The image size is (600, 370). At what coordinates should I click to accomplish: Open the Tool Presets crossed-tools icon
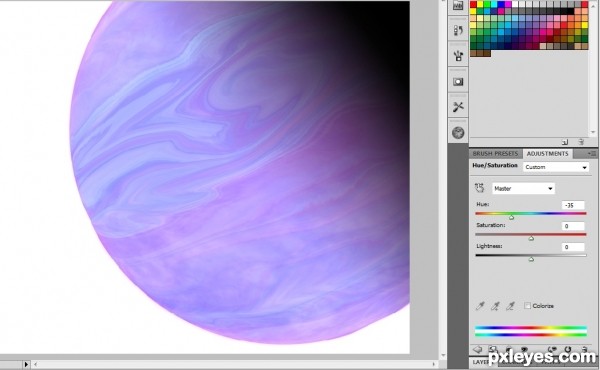pos(458,107)
